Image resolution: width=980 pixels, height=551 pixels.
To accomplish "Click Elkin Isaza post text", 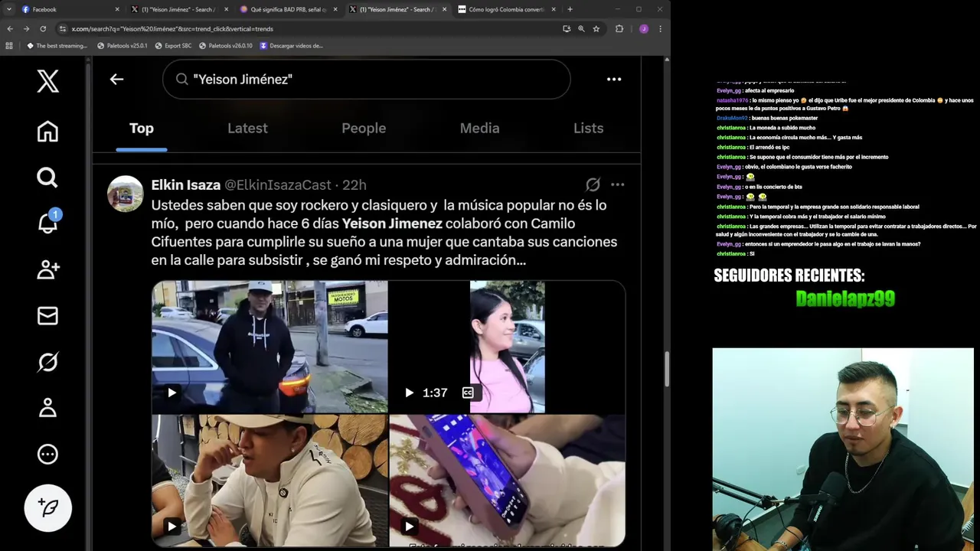I will [384, 233].
